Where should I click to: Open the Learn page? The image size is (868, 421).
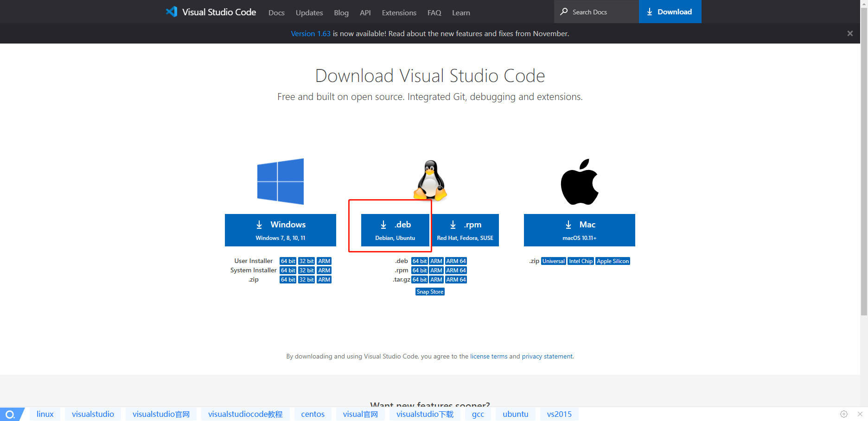pos(461,13)
